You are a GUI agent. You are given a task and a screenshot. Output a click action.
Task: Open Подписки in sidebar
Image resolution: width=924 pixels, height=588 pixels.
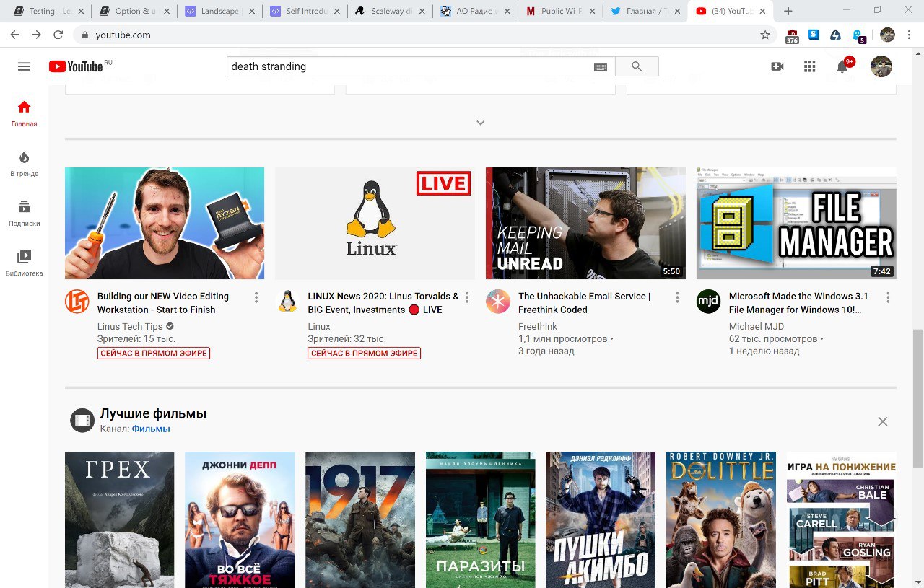coord(24,214)
